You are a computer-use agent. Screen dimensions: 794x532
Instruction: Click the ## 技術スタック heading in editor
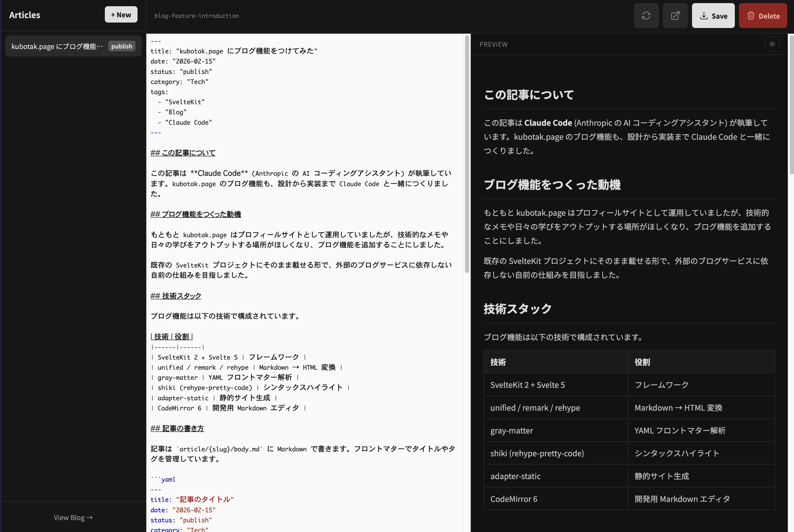[x=176, y=296]
